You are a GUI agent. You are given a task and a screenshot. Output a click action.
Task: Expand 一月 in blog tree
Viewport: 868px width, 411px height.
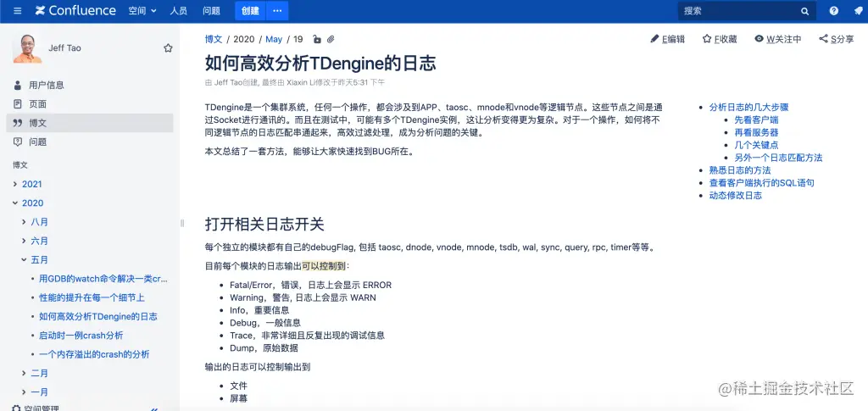point(24,392)
